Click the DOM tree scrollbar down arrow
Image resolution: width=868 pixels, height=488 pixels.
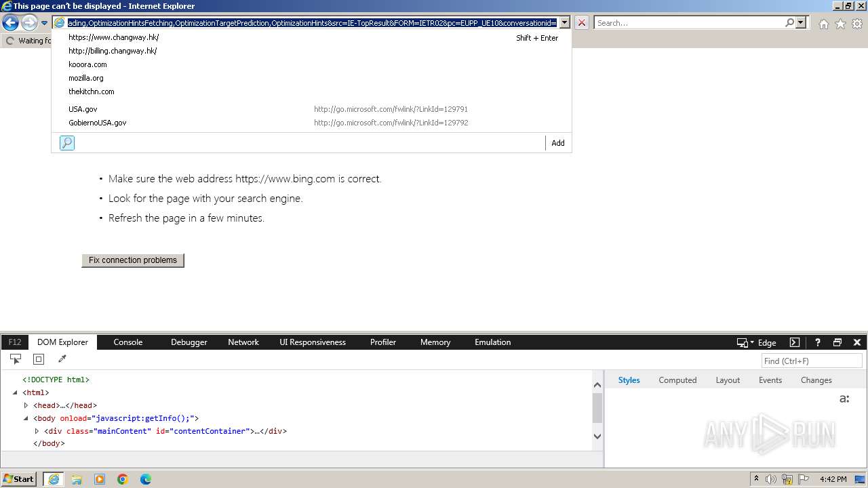point(597,436)
